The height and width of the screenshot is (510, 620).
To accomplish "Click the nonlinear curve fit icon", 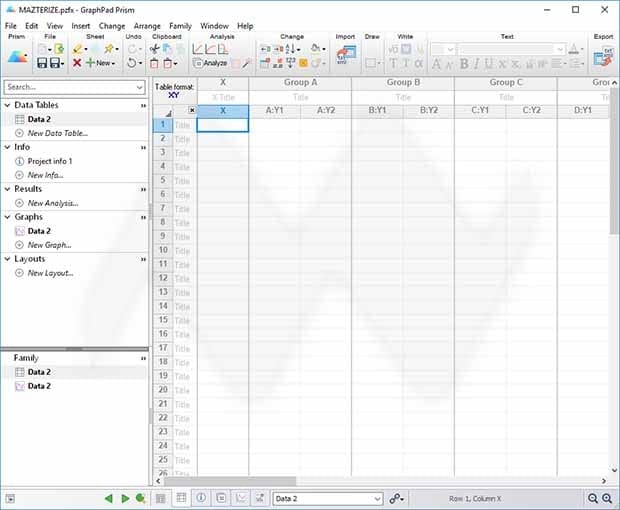I will (x=210, y=49).
